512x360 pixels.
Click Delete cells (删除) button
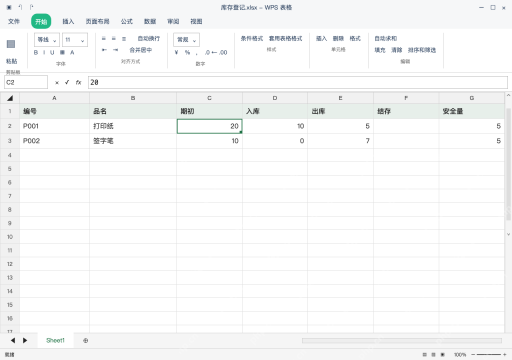point(338,39)
